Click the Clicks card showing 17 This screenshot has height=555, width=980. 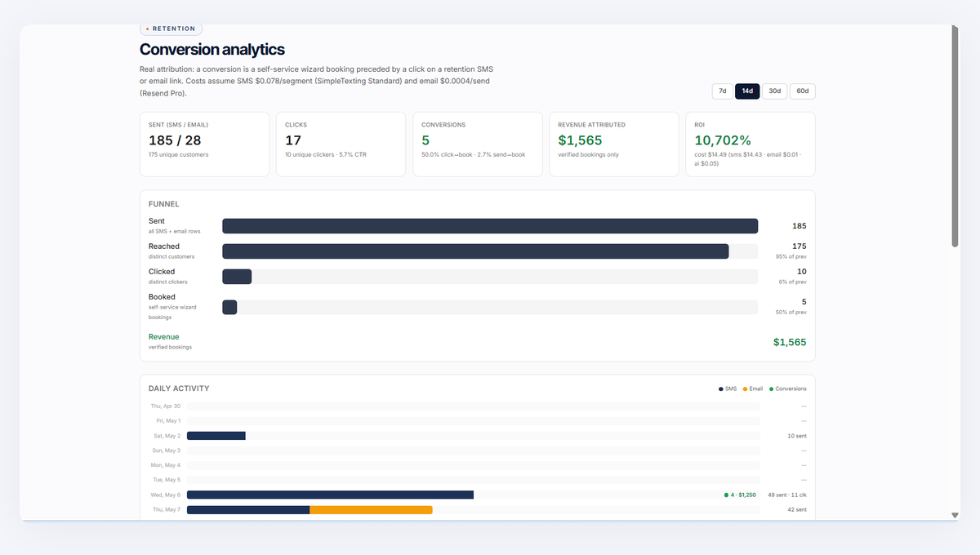coord(341,144)
